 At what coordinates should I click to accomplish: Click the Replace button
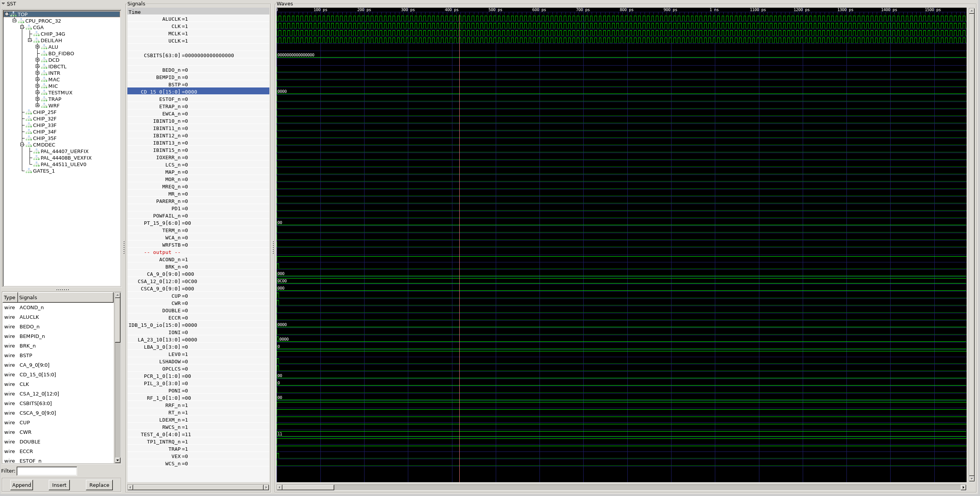(x=99, y=485)
